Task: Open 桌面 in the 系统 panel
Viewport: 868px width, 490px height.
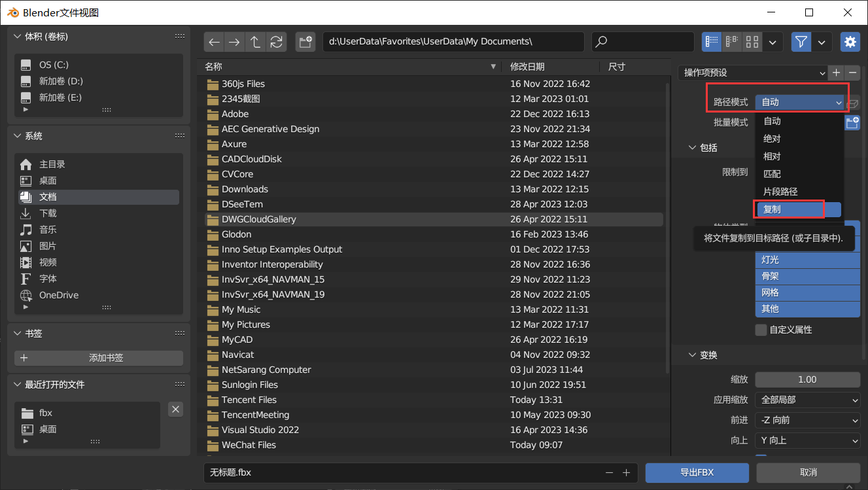Action: 98,181
